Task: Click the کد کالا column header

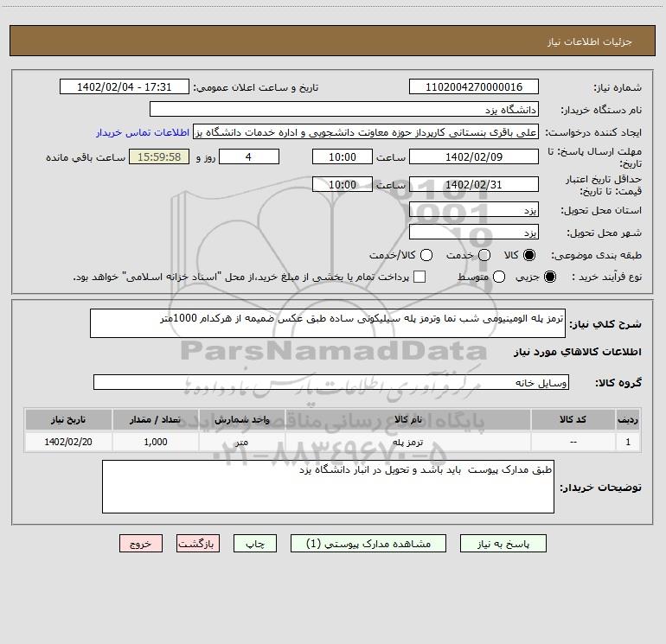Action: tap(573, 419)
